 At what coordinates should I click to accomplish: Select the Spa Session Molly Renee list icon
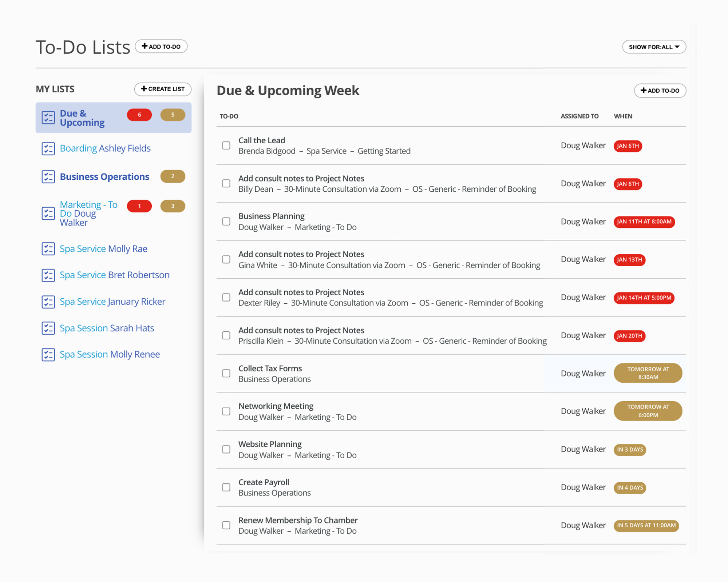(48, 354)
